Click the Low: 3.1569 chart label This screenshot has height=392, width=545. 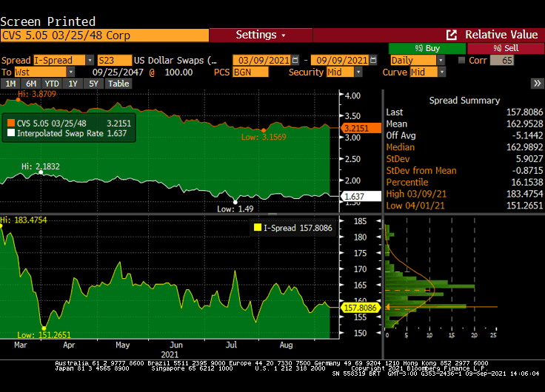[x=264, y=137]
